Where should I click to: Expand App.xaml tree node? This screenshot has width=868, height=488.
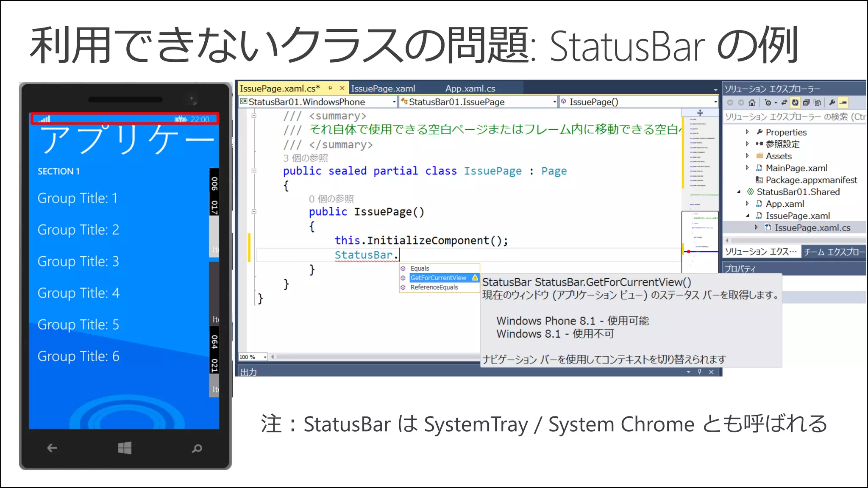coord(747,204)
